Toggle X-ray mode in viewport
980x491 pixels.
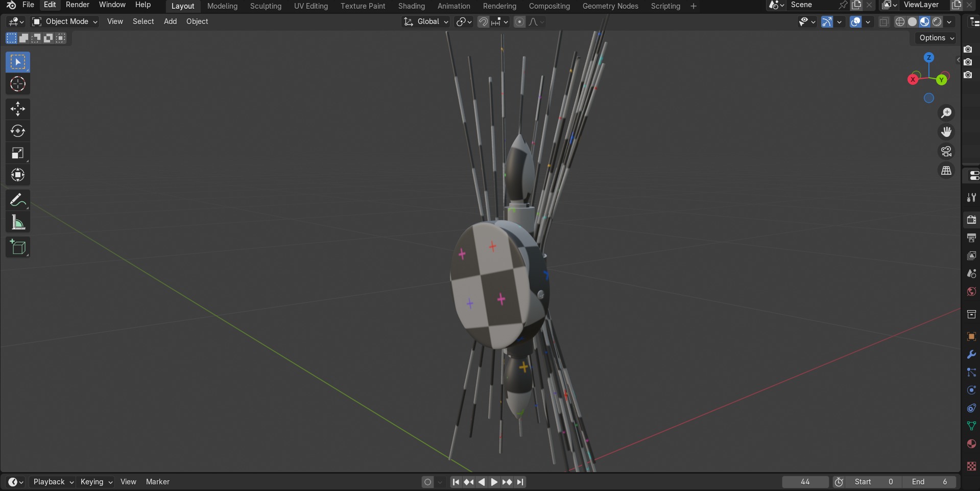884,22
